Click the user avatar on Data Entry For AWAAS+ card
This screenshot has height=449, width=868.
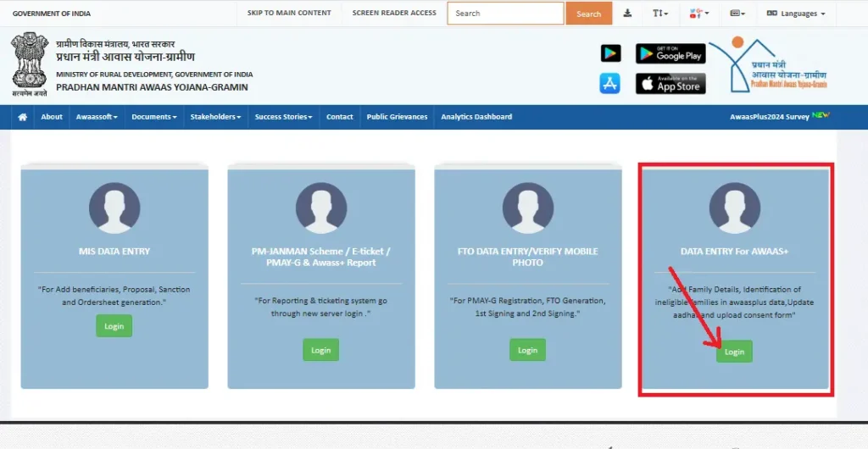(x=735, y=208)
